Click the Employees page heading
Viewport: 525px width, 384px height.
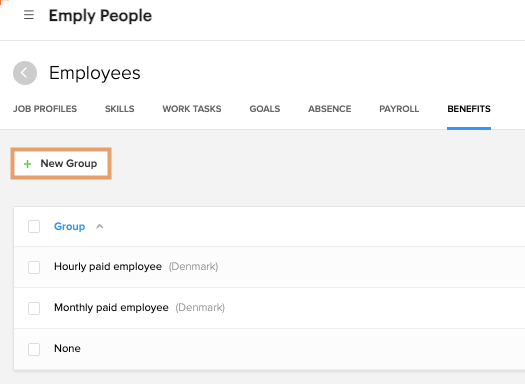click(x=95, y=73)
